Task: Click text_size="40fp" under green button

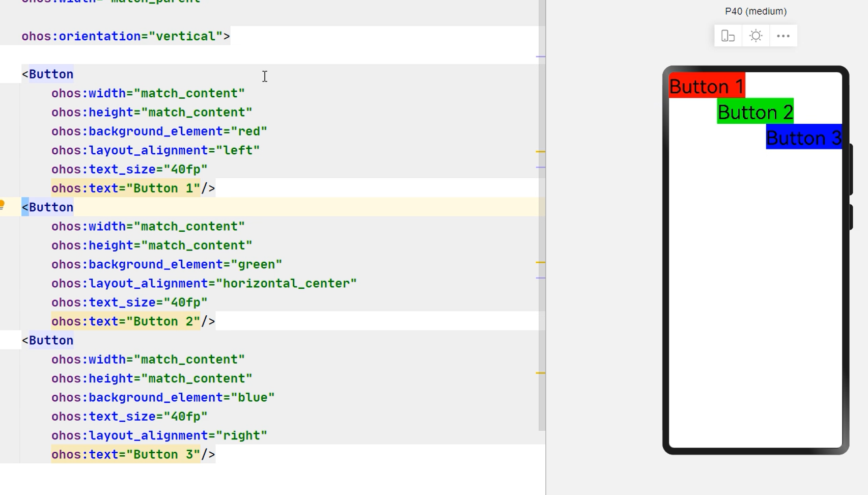Action: click(x=129, y=302)
